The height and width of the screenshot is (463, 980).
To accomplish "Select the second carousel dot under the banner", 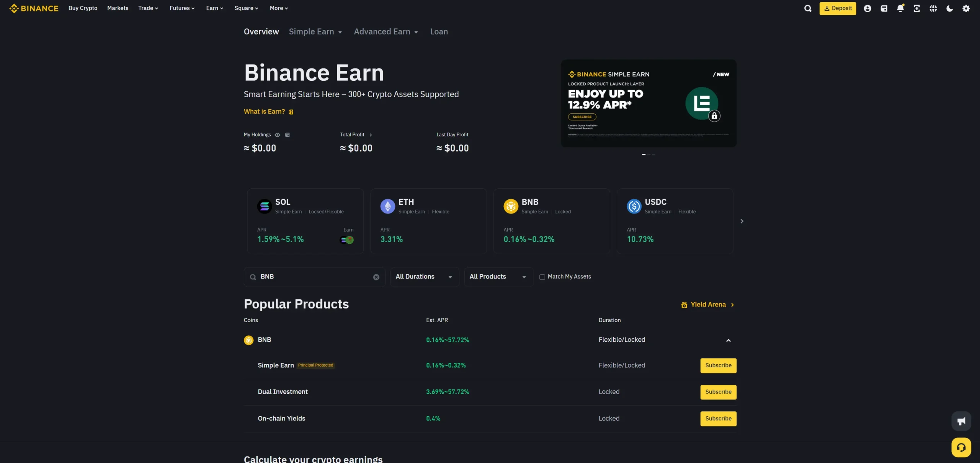I will [x=648, y=155].
